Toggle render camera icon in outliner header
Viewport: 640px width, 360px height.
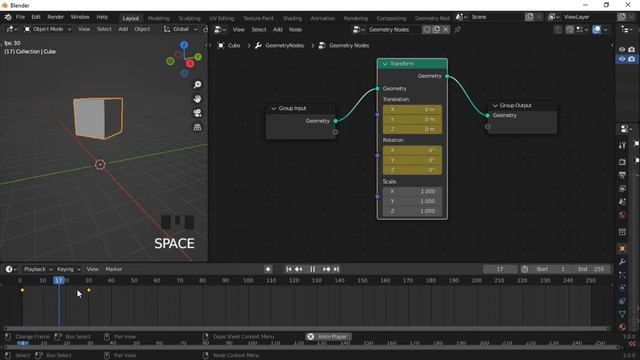[x=632, y=49]
